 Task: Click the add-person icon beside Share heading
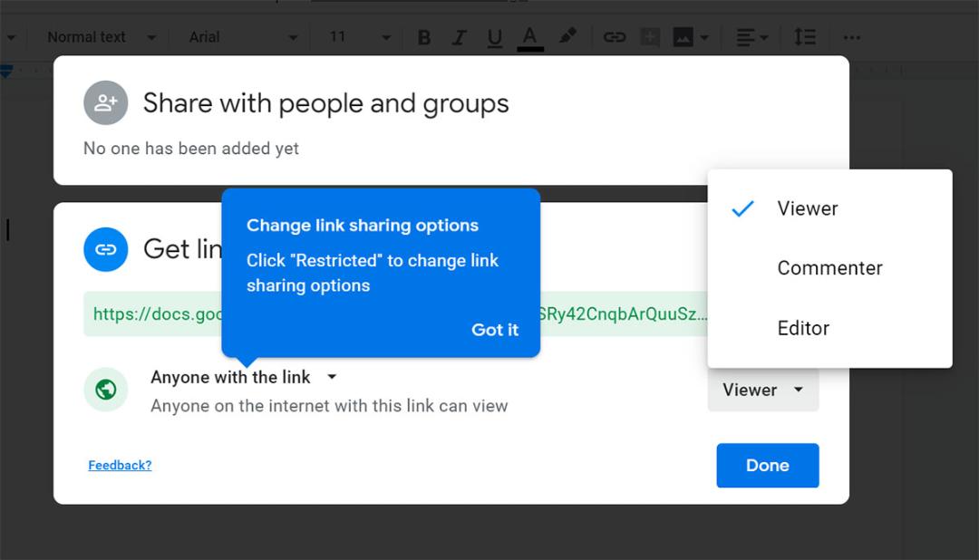[105, 102]
